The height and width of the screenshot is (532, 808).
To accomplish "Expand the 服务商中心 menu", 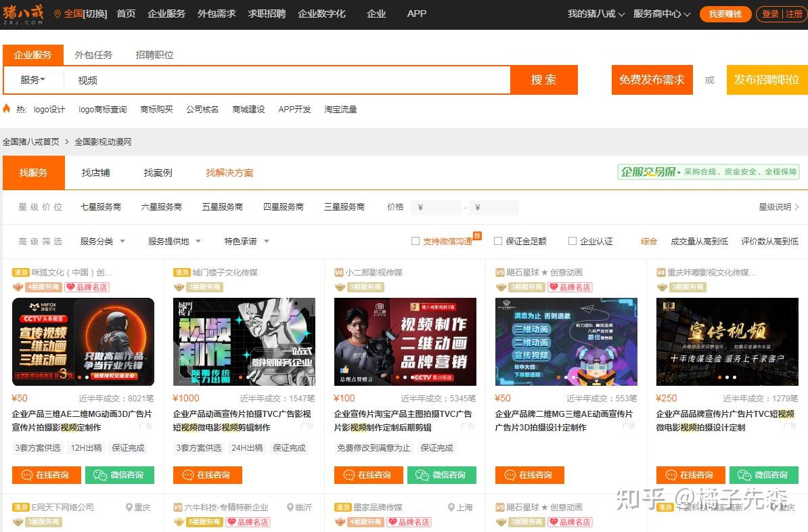I will tap(662, 14).
